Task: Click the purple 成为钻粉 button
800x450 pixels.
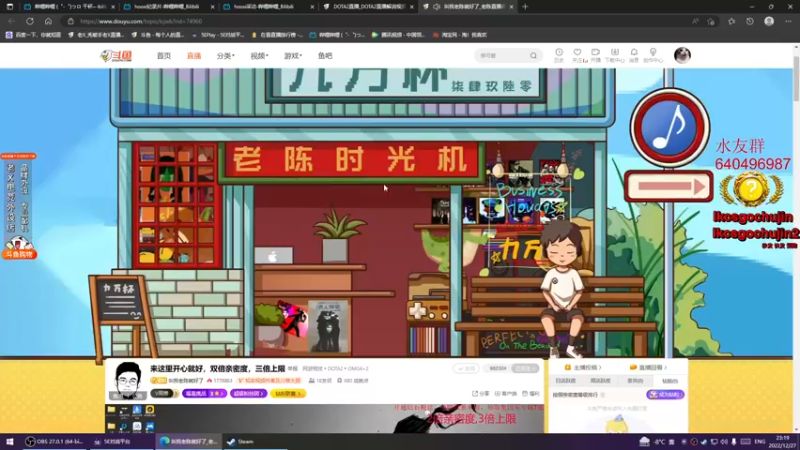Action: pos(665,394)
